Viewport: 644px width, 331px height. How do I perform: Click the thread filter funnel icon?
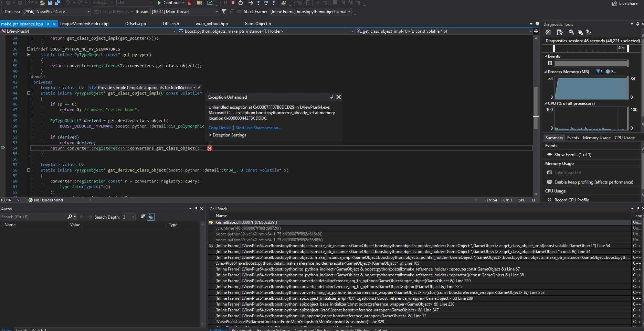[224, 12]
